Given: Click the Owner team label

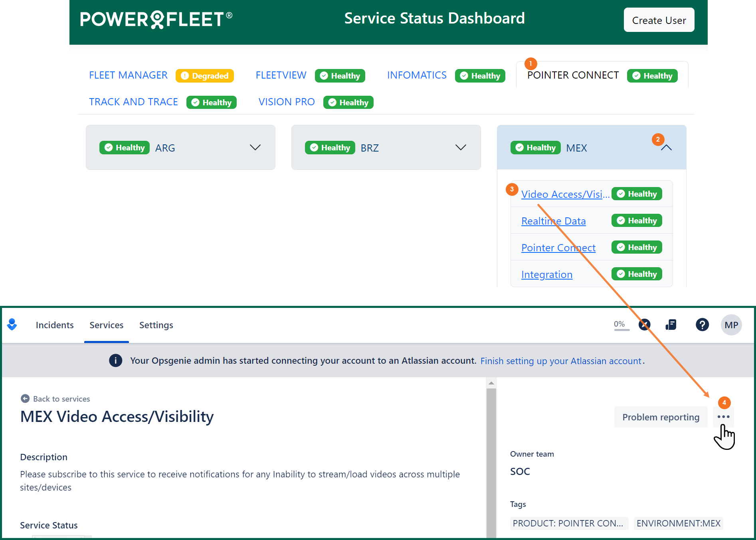Looking at the screenshot, I should coord(532,454).
